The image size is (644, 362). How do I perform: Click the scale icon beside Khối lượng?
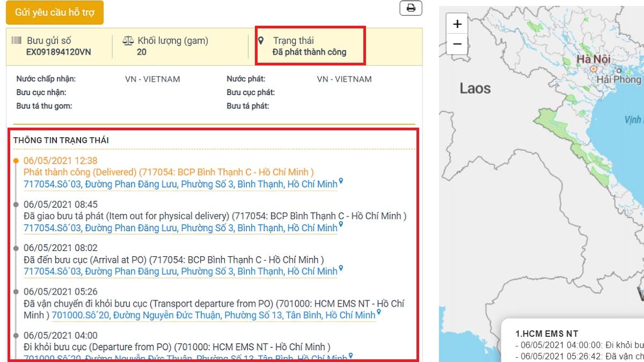click(x=128, y=41)
